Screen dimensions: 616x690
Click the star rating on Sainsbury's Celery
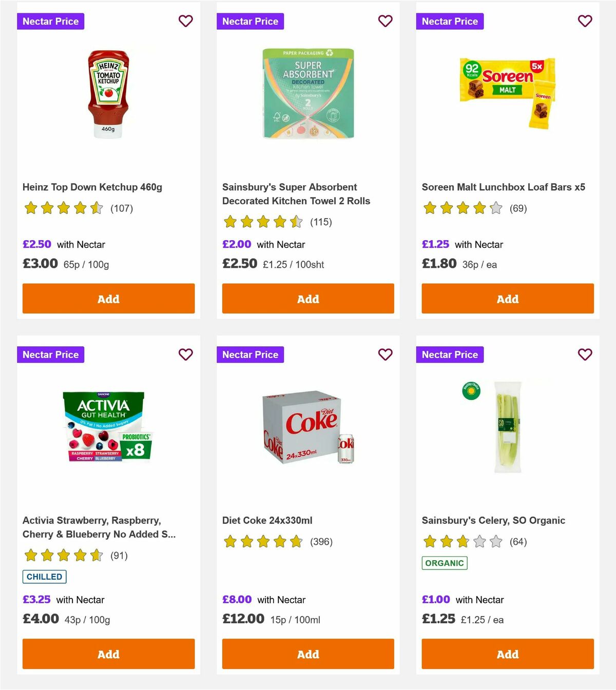click(x=462, y=541)
